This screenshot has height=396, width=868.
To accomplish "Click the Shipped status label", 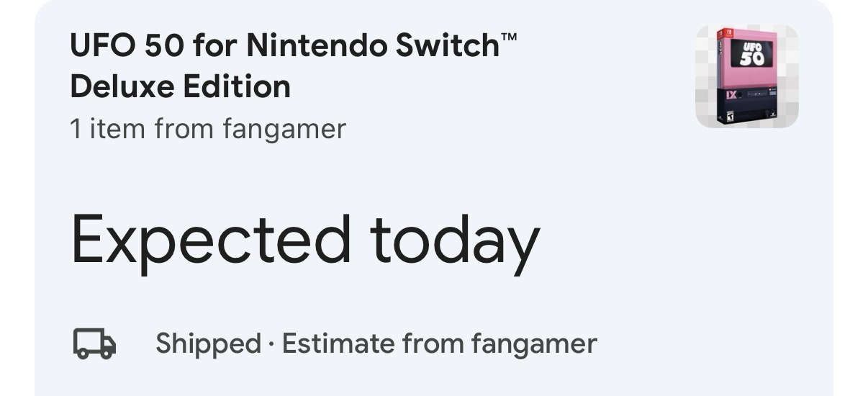I will click(208, 343).
